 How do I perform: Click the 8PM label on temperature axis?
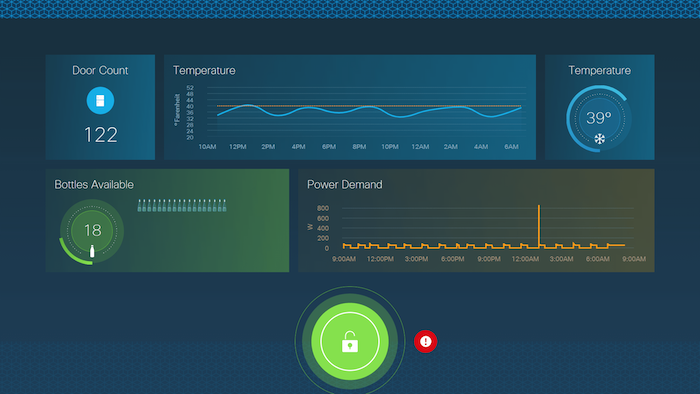tap(359, 147)
